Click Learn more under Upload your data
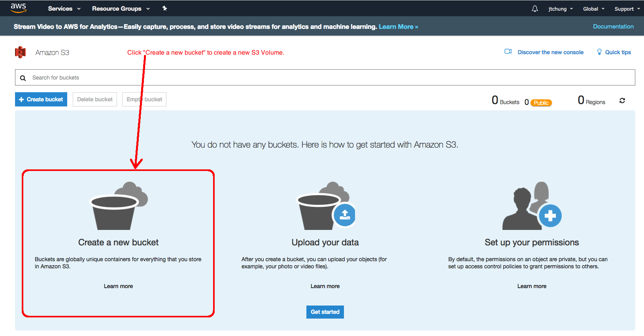The width and height of the screenshot is (644, 336). click(x=325, y=286)
